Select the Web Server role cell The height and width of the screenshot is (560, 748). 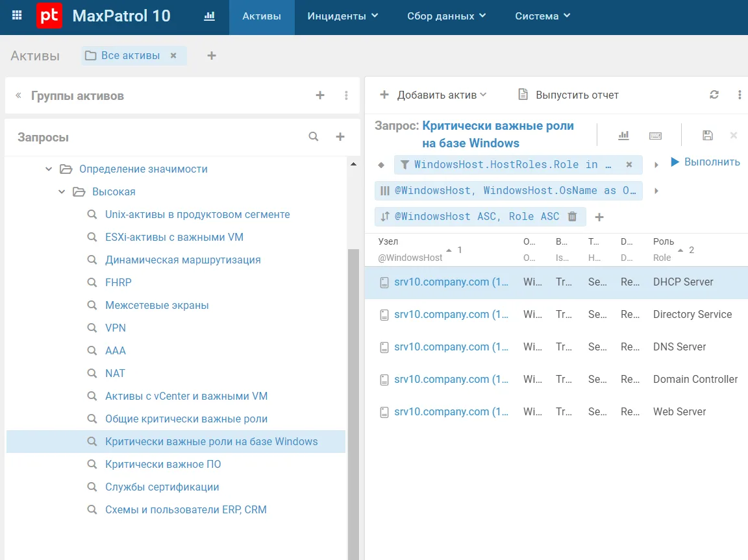point(679,412)
